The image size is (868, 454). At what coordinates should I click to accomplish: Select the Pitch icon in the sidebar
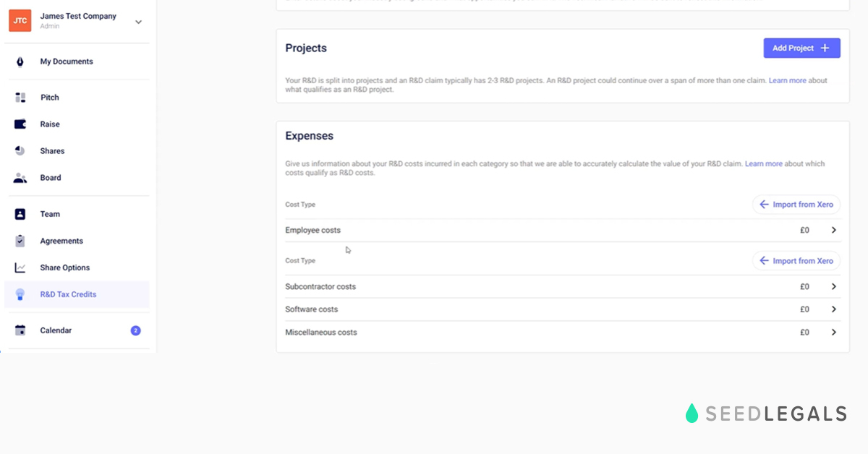(21, 97)
